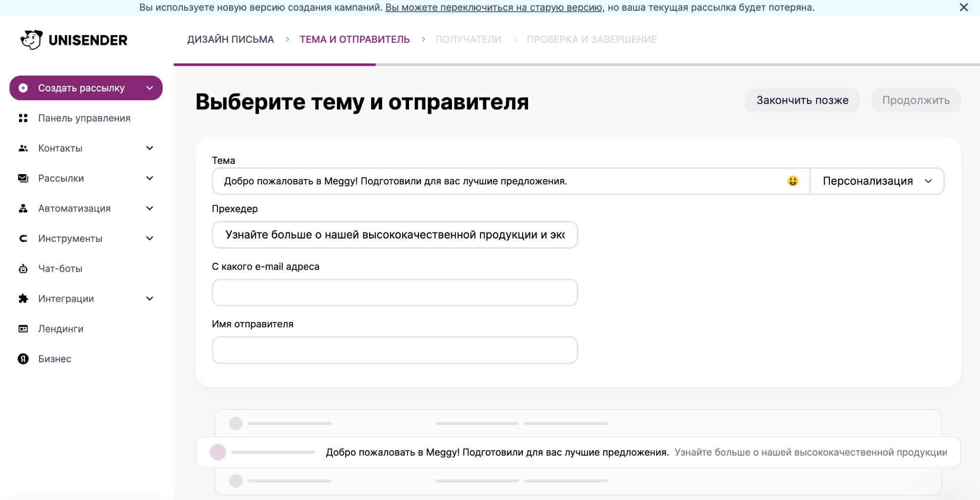Expand the Рассылки submenu chevron
980x500 pixels.
coord(150,178)
